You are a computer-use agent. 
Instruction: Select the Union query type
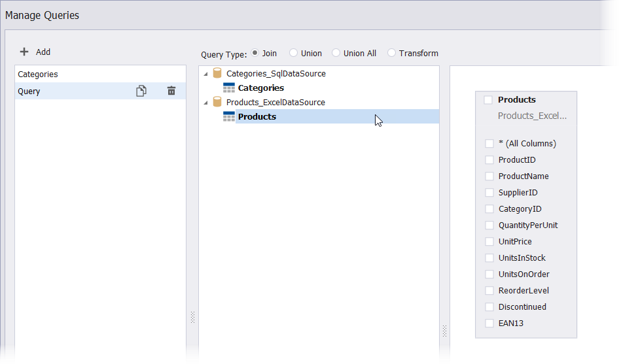tap(294, 53)
